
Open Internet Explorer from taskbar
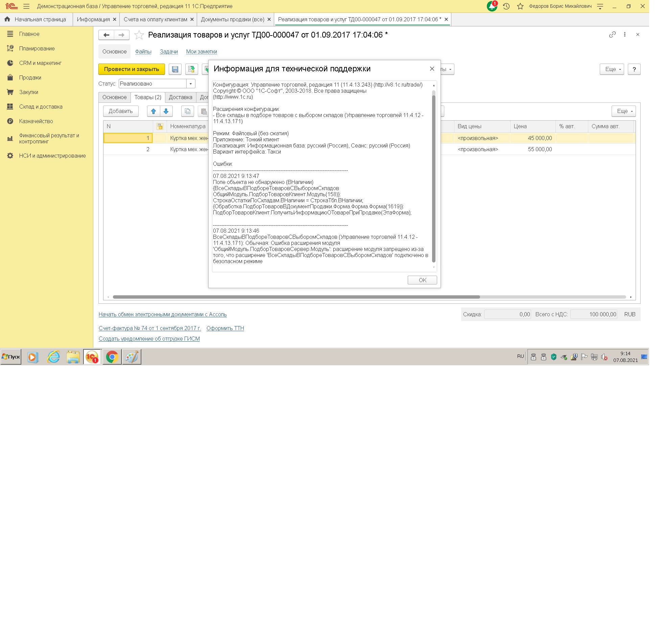[x=53, y=357]
